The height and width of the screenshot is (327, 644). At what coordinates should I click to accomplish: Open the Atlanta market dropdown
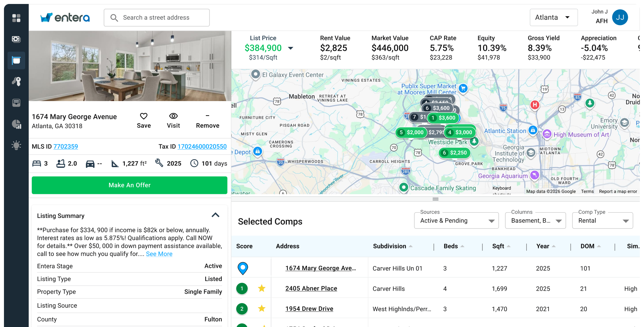pyautogui.click(x=553, y=18)
